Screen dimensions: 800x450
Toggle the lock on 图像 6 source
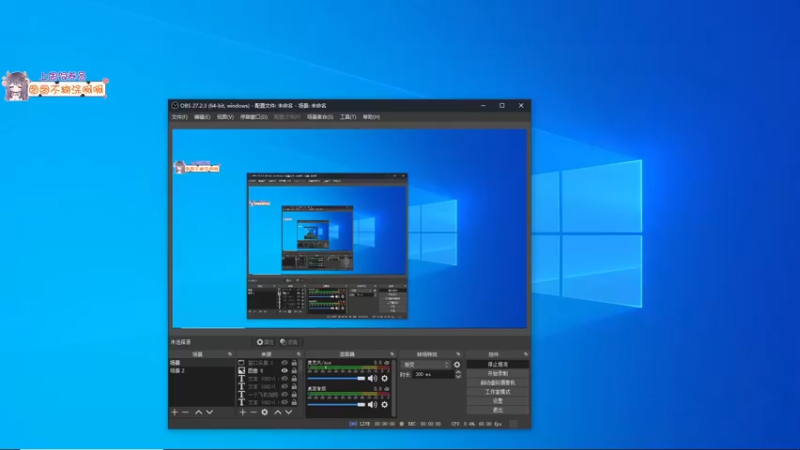pyautogui.click(x=294, y=370)
